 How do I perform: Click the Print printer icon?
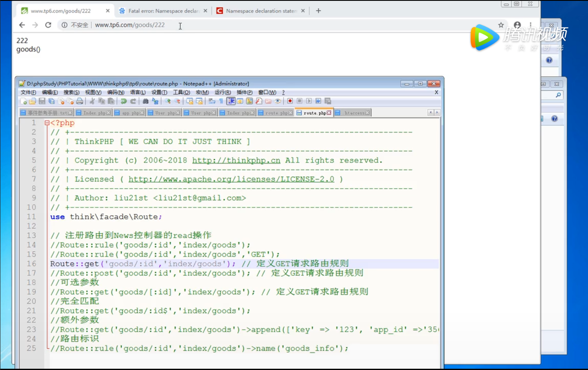pyautogui.click(x=79, y=101)
